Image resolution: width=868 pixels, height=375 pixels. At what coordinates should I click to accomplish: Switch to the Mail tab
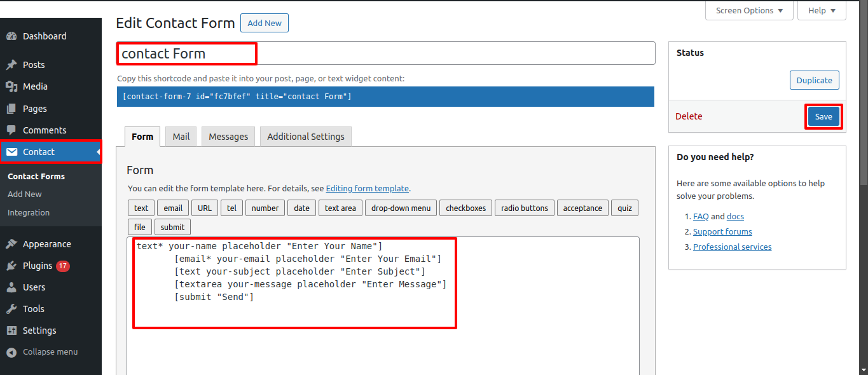click(181, 137)
